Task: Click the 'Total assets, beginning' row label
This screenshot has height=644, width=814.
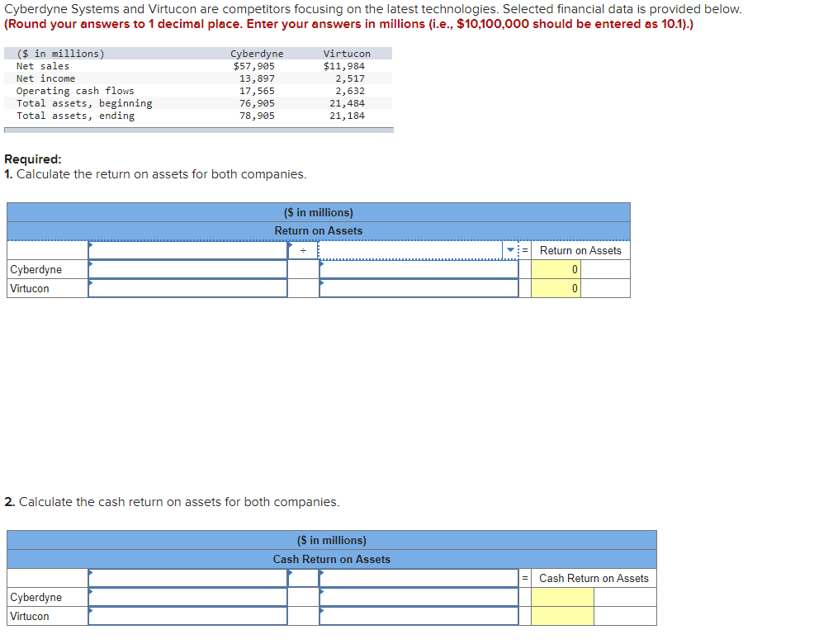Action: tap(84, 103)
